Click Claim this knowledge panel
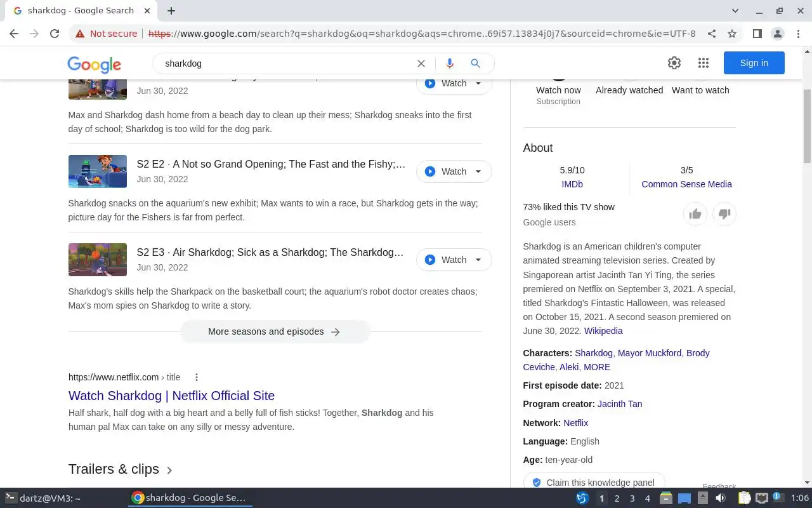Viewport: 812px width, 508px height. tap(594, 482)
